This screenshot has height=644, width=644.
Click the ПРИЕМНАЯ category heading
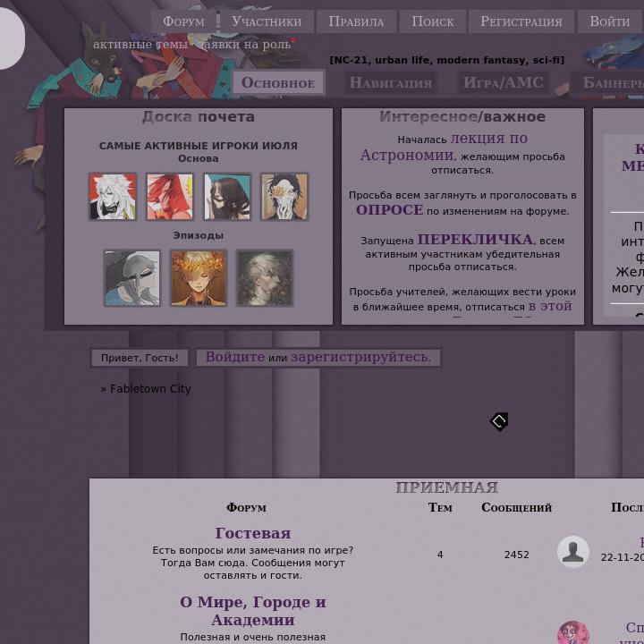click(x=447, y=487)
